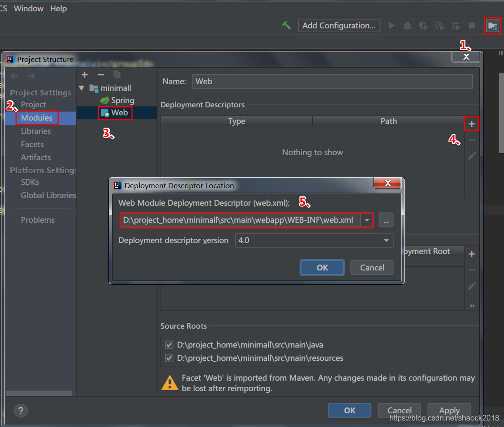This screenshot has height=427, width=504.
Task: Add a deployment descriptor with the plus icon
Action: 471,124
